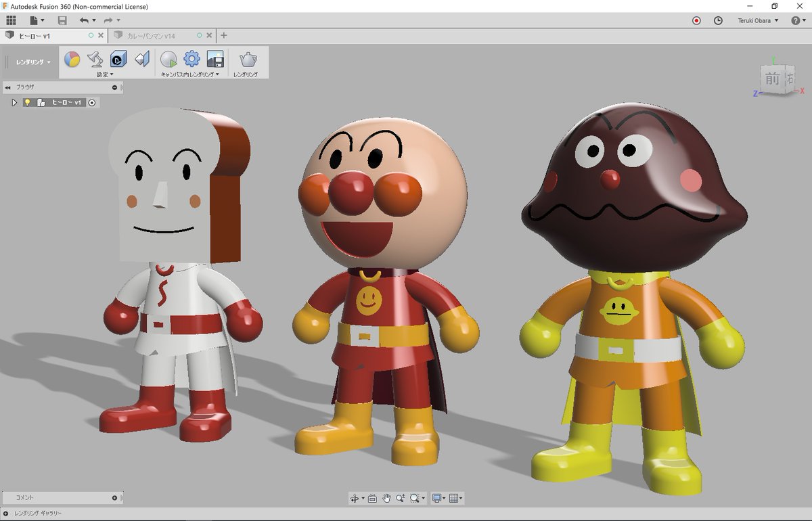The height and width of the screenshot is (521, 812).
Task: Start In-canvas Render play icon
Action: click(168, 60)
